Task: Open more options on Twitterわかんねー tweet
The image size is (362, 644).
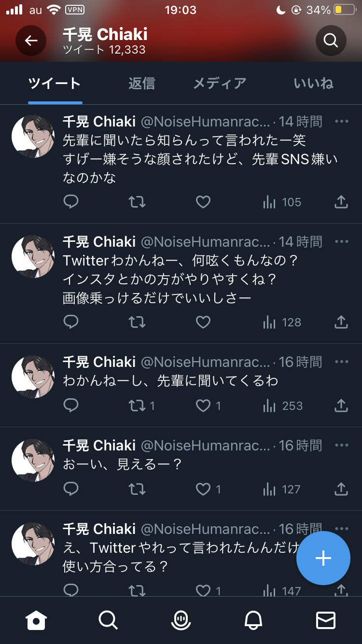Action: point(341,241)
